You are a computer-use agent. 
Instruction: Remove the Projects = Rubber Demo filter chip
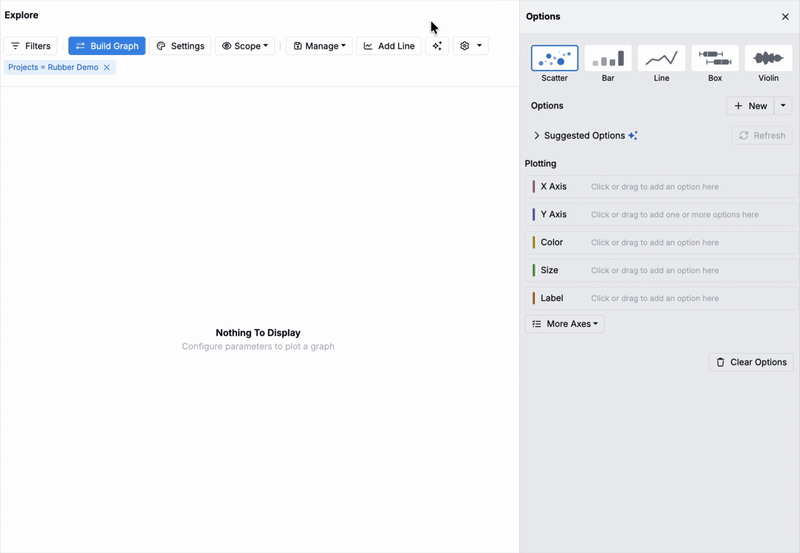click(x=107, y=67)
